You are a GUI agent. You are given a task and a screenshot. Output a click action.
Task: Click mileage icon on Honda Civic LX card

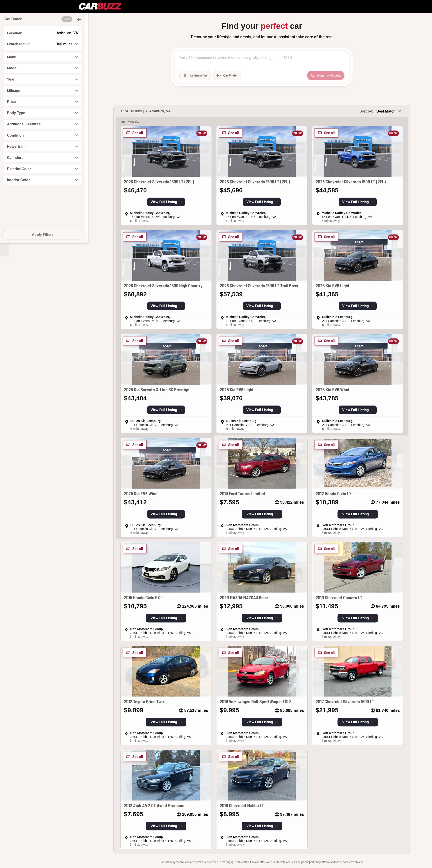tap(373, 502)
